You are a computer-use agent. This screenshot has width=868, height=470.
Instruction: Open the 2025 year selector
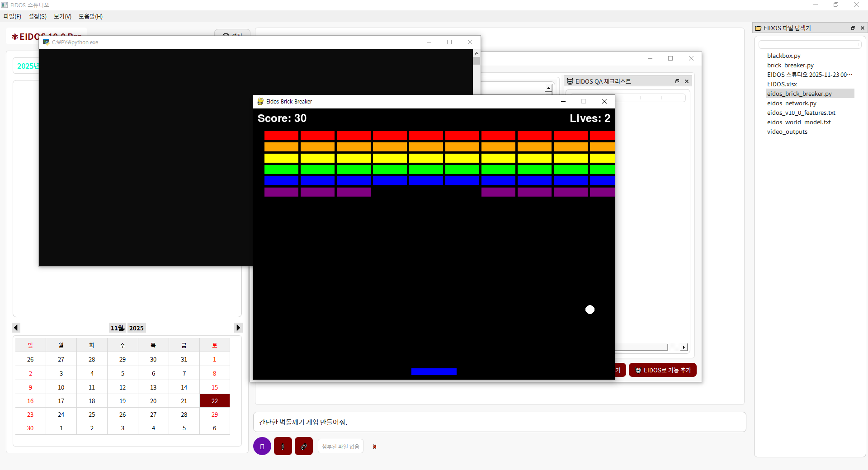point(137,328)
